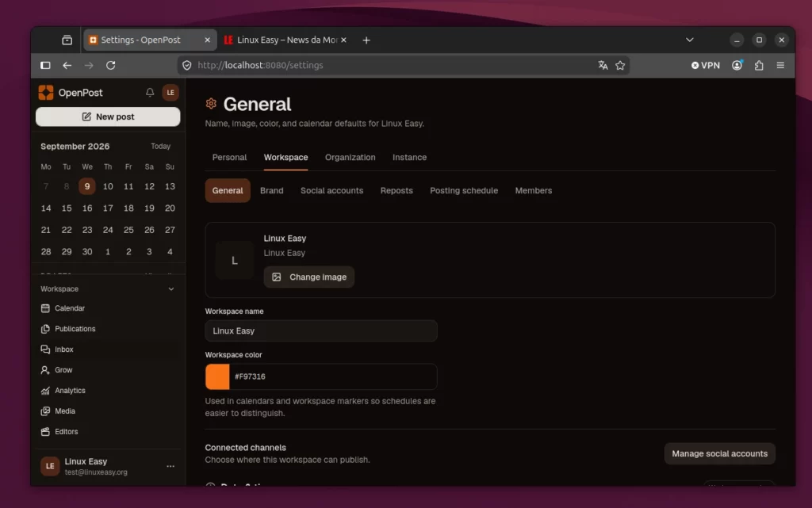Screen dimensions: 812x508
Task: Select September 9 in mini calendar
Action: (x=87, y=186)
